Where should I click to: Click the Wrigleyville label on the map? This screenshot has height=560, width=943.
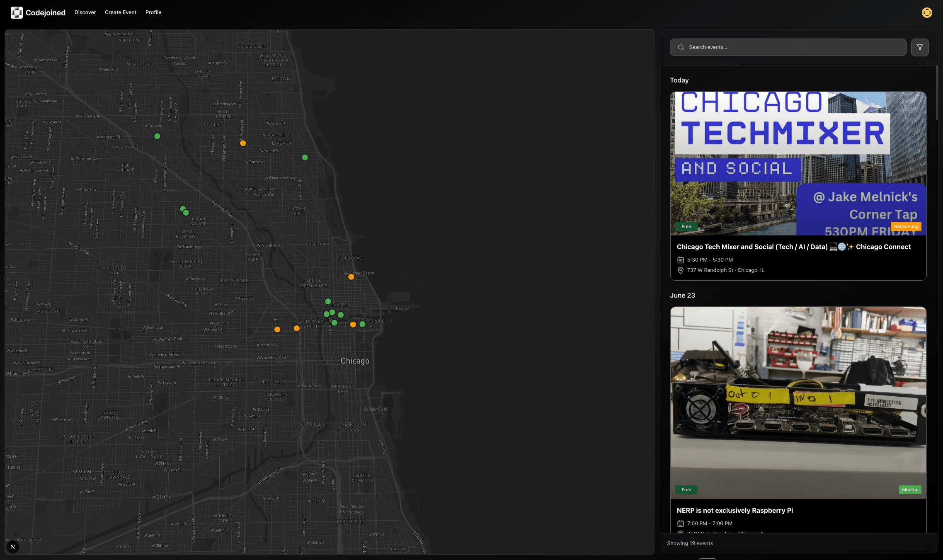(x=277, y=135)
